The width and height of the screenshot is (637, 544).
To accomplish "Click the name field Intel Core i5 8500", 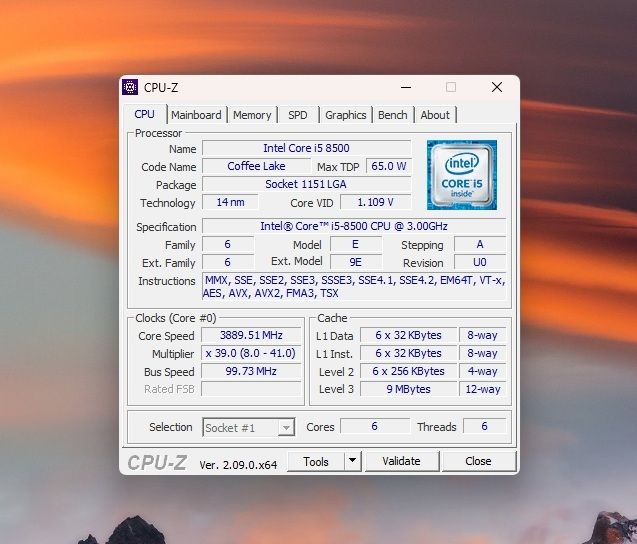I will point(306,148).
